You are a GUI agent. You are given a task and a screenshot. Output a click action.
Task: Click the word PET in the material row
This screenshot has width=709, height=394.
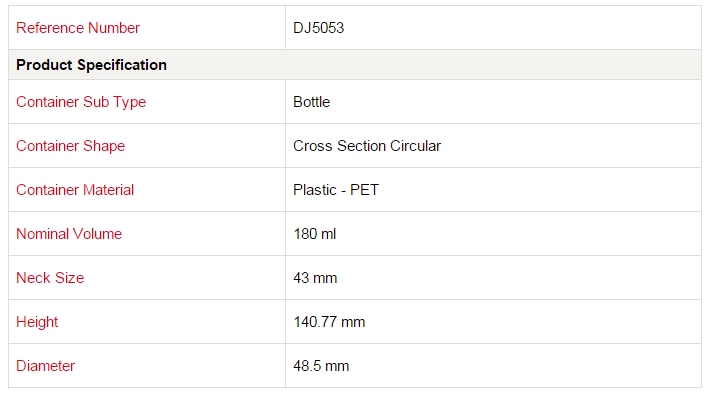click(364, 190)
